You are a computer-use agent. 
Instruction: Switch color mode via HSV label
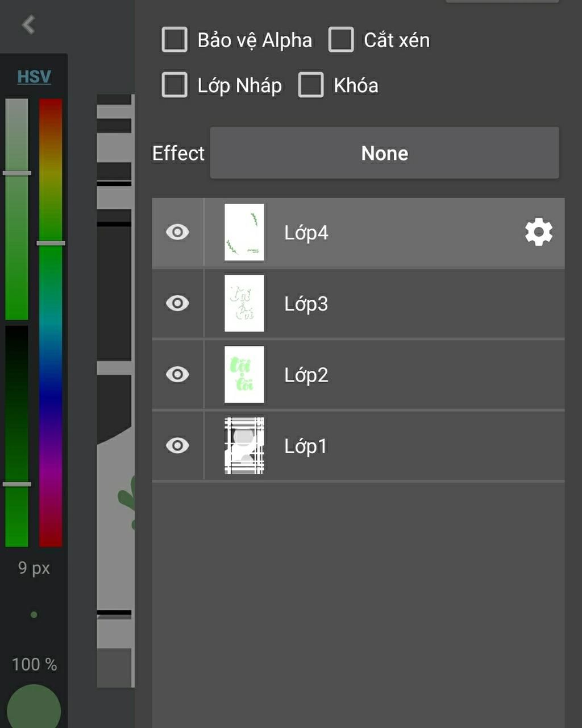click(34, 77)
